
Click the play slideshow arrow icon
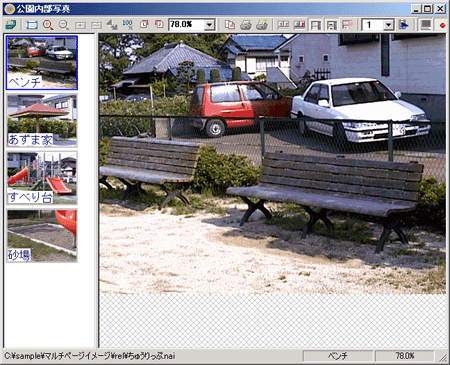coord(404,25)
